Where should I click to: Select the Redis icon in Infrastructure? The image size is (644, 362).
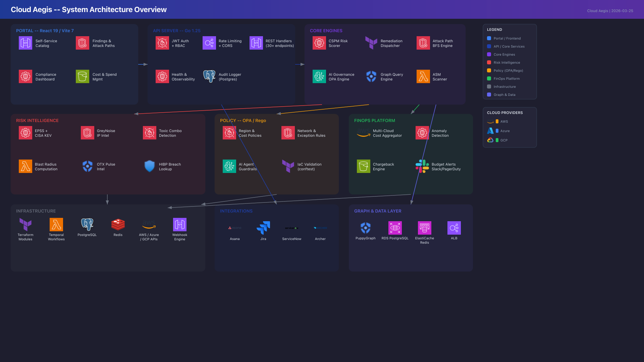tap(118, 225)
